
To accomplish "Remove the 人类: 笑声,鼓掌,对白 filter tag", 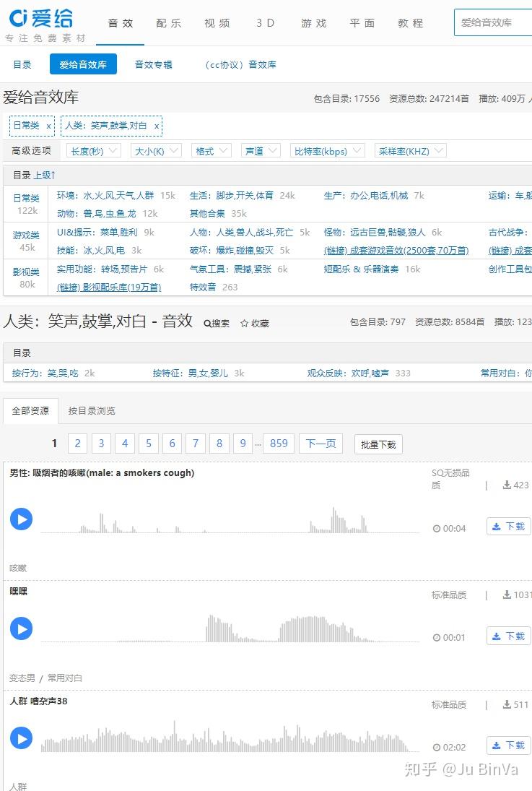I will [157, 126].
